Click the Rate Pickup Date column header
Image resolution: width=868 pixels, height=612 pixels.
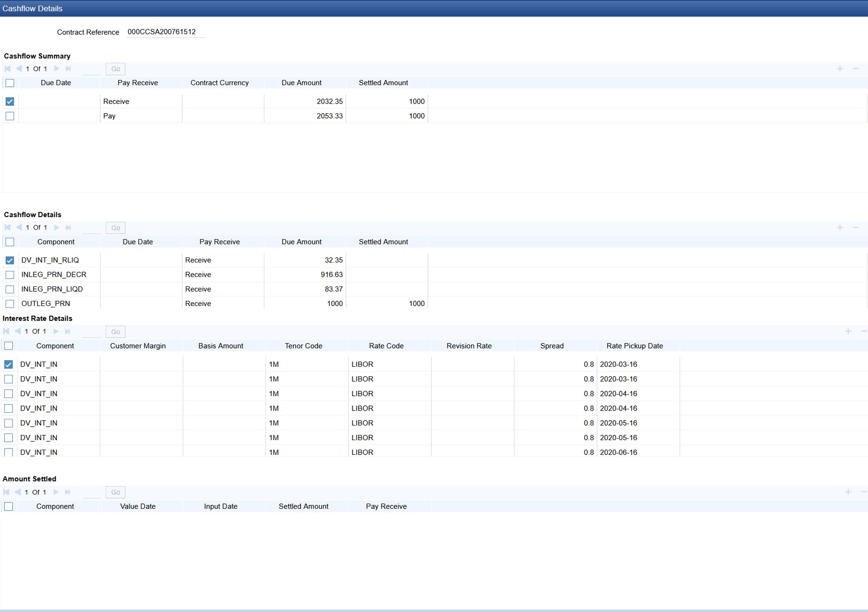click(x=634, y=345)
